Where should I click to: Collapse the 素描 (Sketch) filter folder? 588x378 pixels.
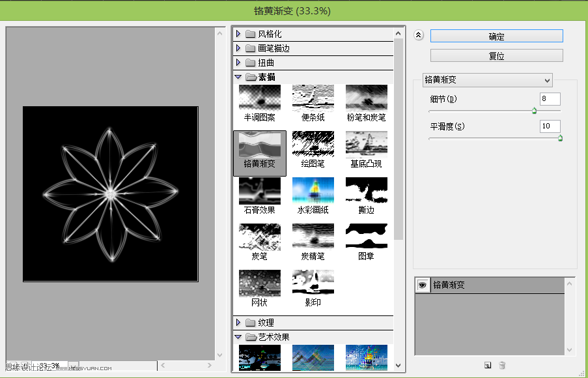tap(238, 76)
